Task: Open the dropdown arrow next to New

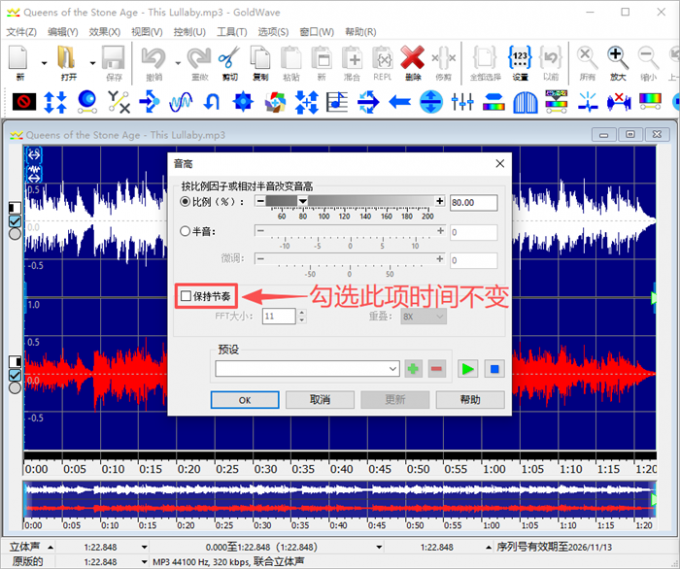Action: (x=44, y=63)
